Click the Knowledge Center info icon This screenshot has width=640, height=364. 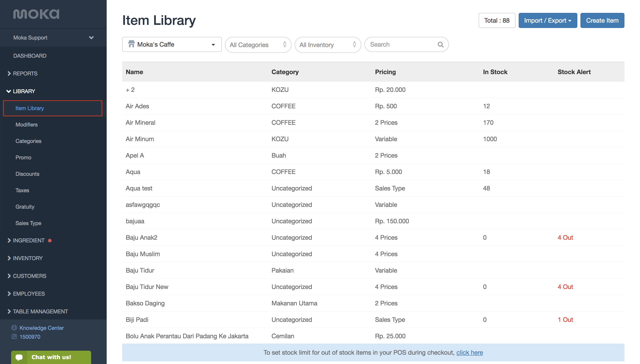tap(14, 328)
